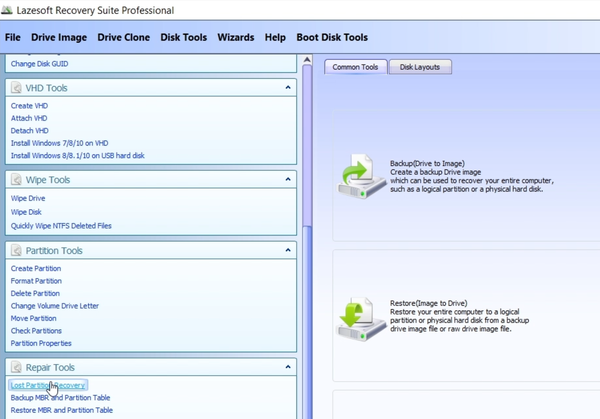
Task: Select Backup MBR and Partition Table
Action: tap(60, 398)
